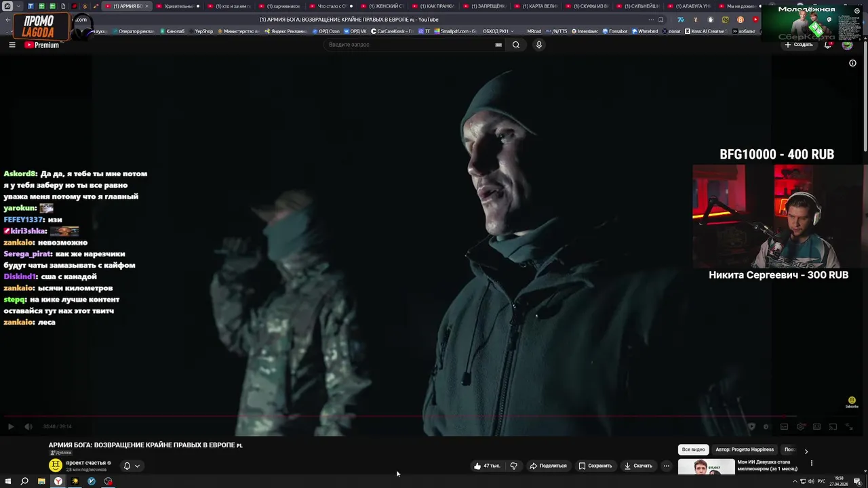Viewport: 868px width, 488px height.
Task: Open Whitebird bookmark
Action: [x=644, y=31]
